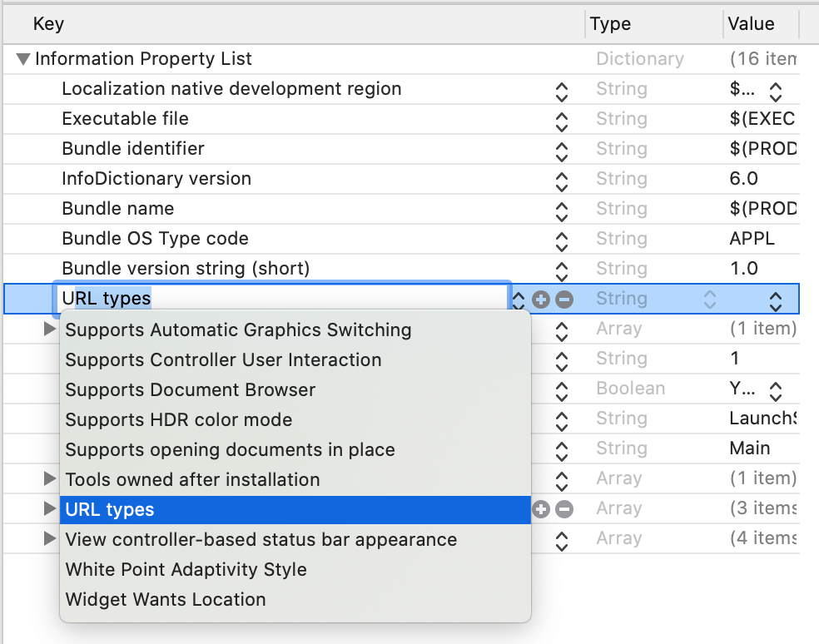Select White Point Adaptivity Style option
This screenshot has width=819, height=644.
point(186,569)
